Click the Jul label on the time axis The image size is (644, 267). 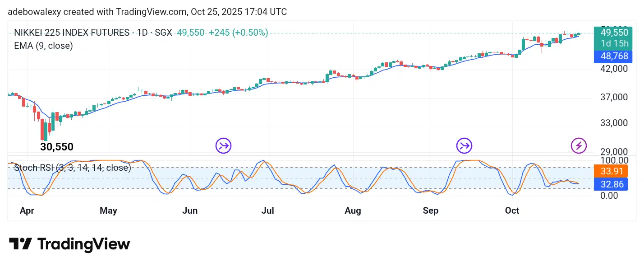click(268, 211)
